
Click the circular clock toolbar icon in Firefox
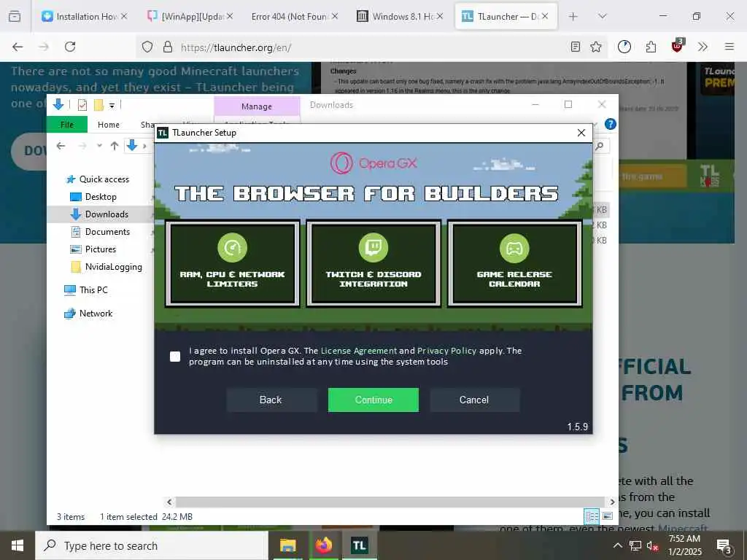[624, 47]
